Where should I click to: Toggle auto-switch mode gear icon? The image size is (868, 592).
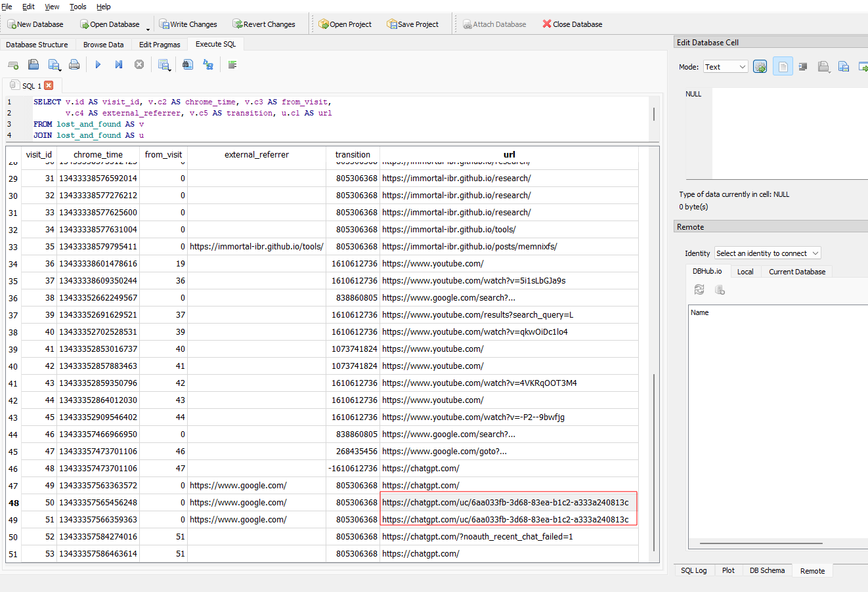(760, 67)
